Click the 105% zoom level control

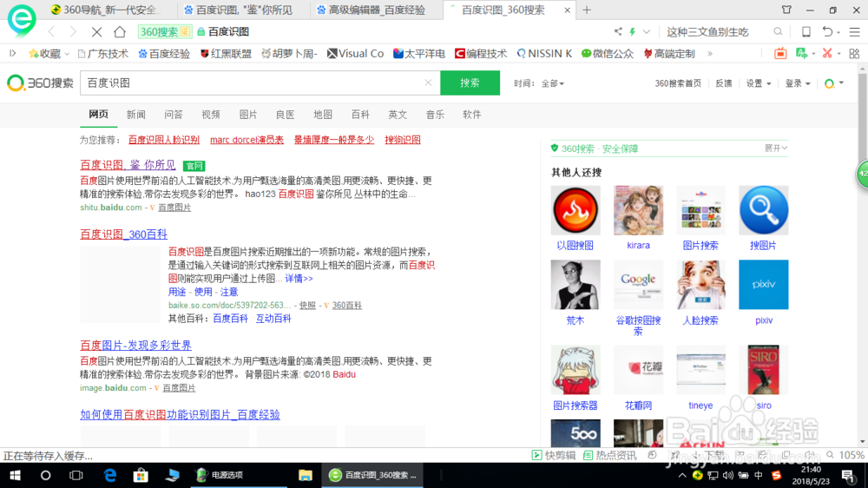tap(845, 455)
